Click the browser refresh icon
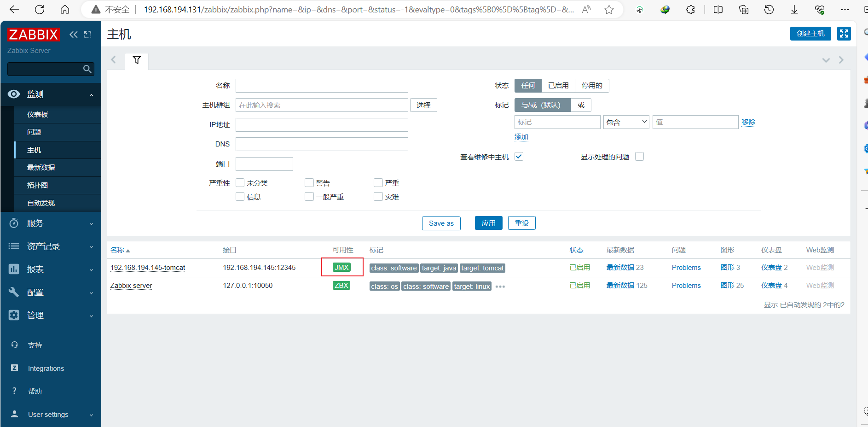 (x=40, y=10)
